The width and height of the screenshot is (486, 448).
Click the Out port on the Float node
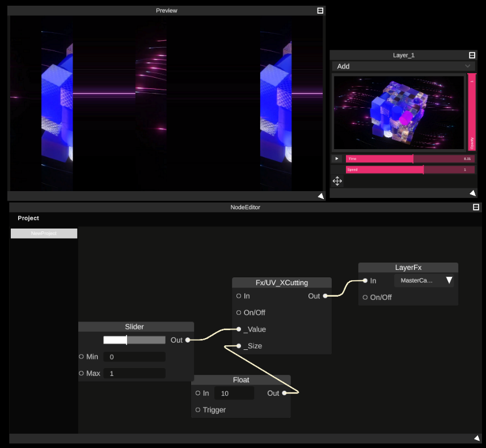(284, 393)
